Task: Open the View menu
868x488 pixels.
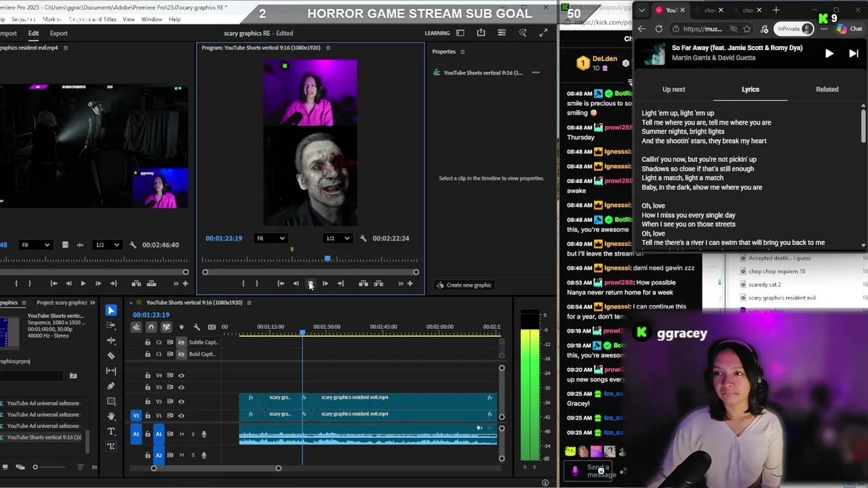Action: tap(128, 19)
